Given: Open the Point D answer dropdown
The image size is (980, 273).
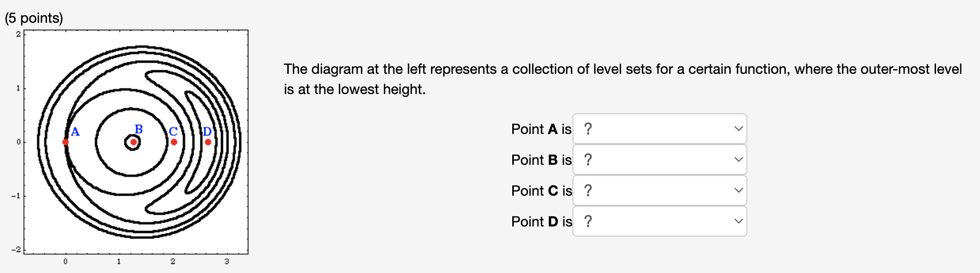Looking at the screenshot, I should pyautogui.click(x=659, y=221).
